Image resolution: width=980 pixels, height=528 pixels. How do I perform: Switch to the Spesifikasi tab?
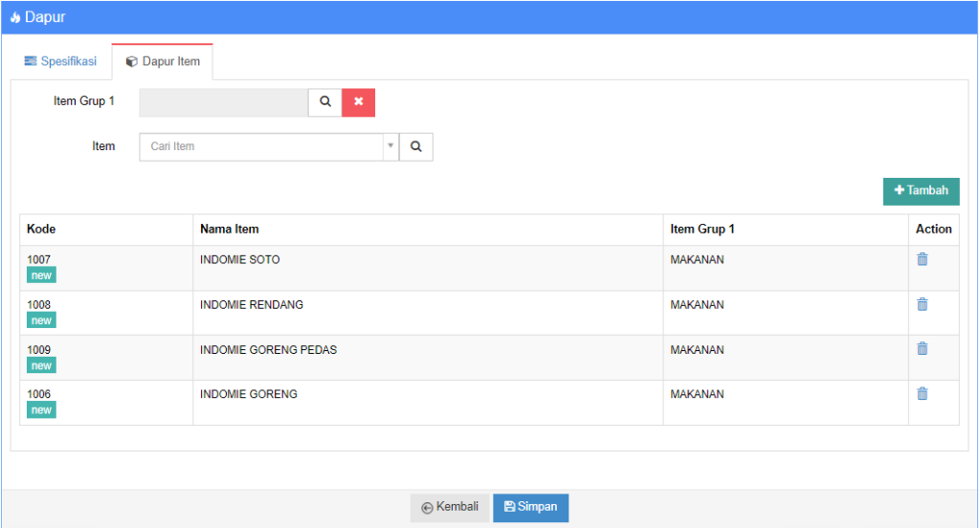pos(59,61)
